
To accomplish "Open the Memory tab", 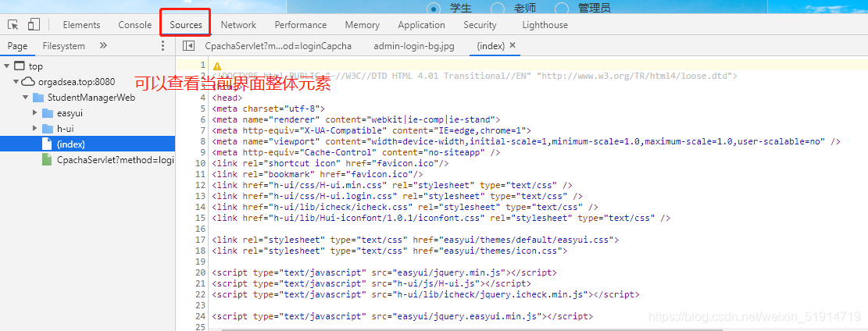I will [363, 25].
